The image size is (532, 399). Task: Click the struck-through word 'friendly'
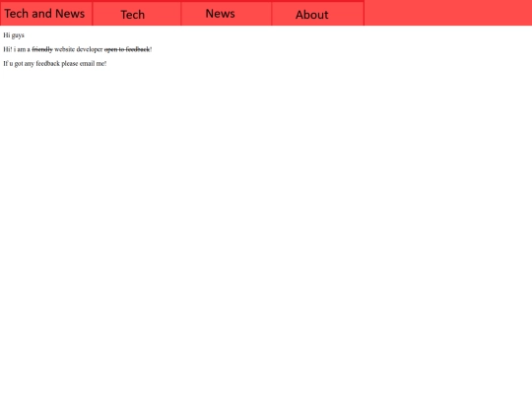42,49
